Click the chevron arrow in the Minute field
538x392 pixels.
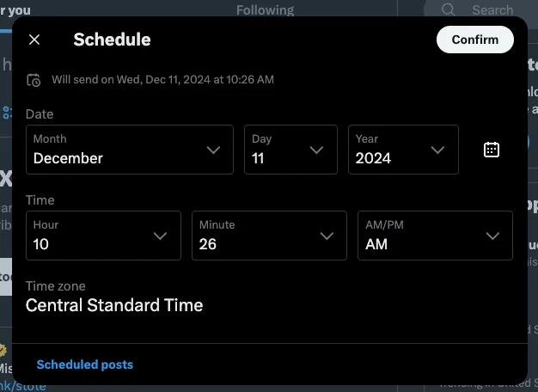click(327, 236)
